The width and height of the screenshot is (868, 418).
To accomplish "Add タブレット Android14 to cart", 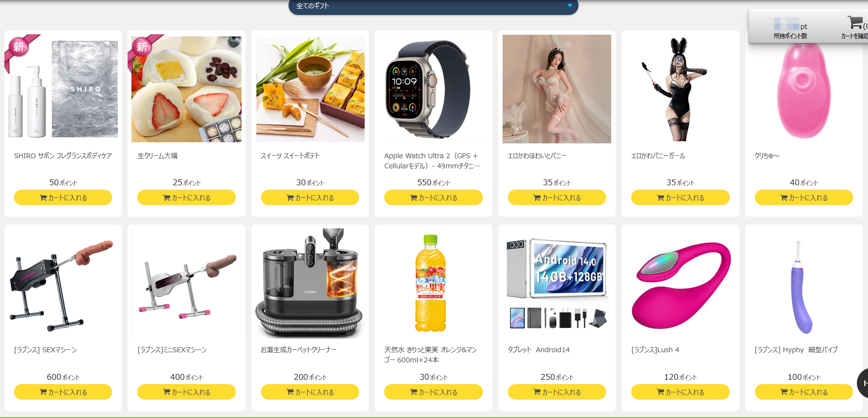I will pos(557,392).
